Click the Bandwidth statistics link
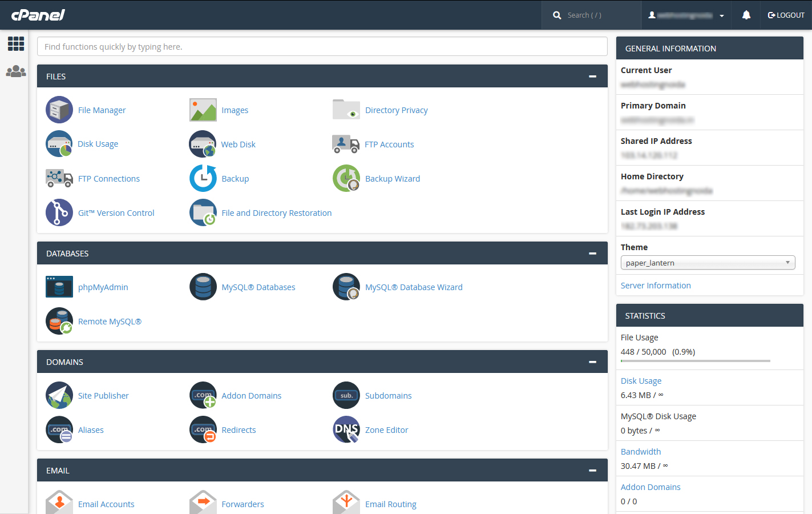 [x=641, y=452]
